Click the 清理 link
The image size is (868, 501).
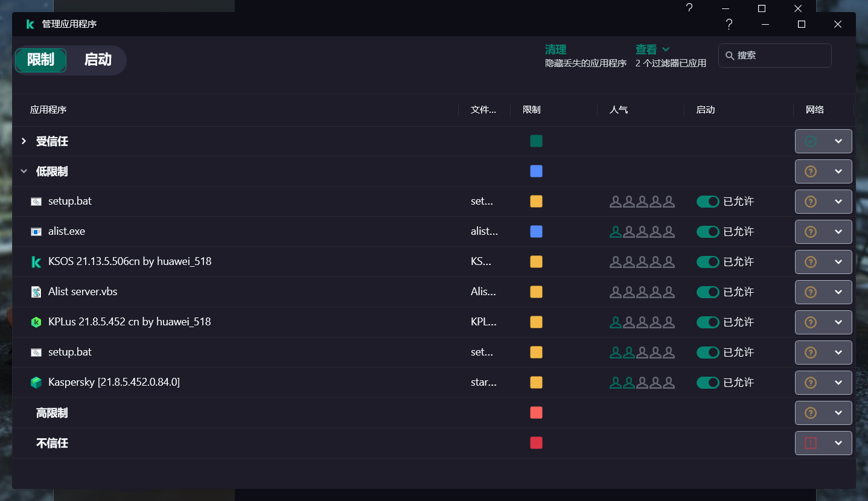pyautogui.click(x=556, y=49)
